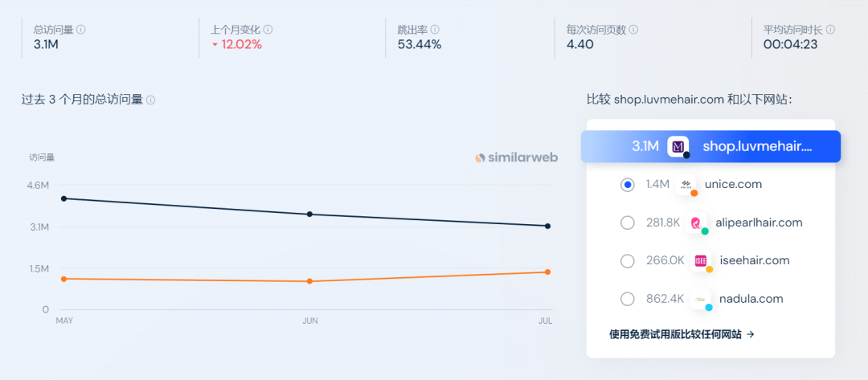Click the similarweb watermark logo
This screenshot has width=868, height=380.
pyautogui.click(x=516, y=157)
